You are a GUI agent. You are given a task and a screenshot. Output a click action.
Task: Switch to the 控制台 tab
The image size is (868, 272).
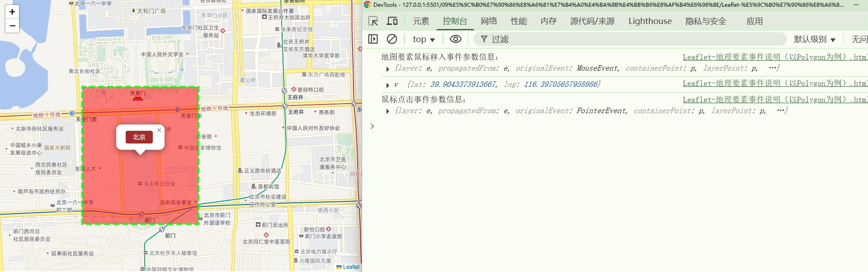click(455, 21)
